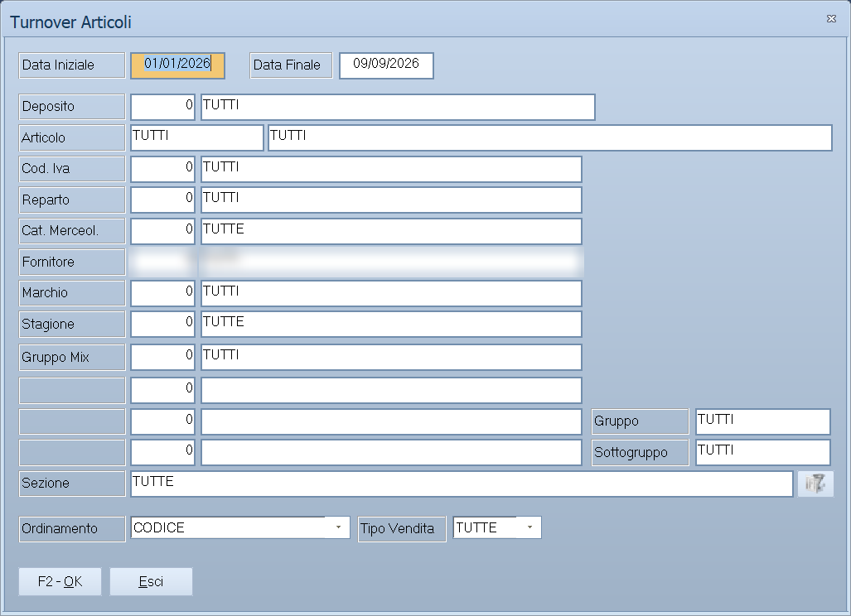Click the Sezione text field
The width and height of the screenshot is (851, 616).
click(462, 484)
